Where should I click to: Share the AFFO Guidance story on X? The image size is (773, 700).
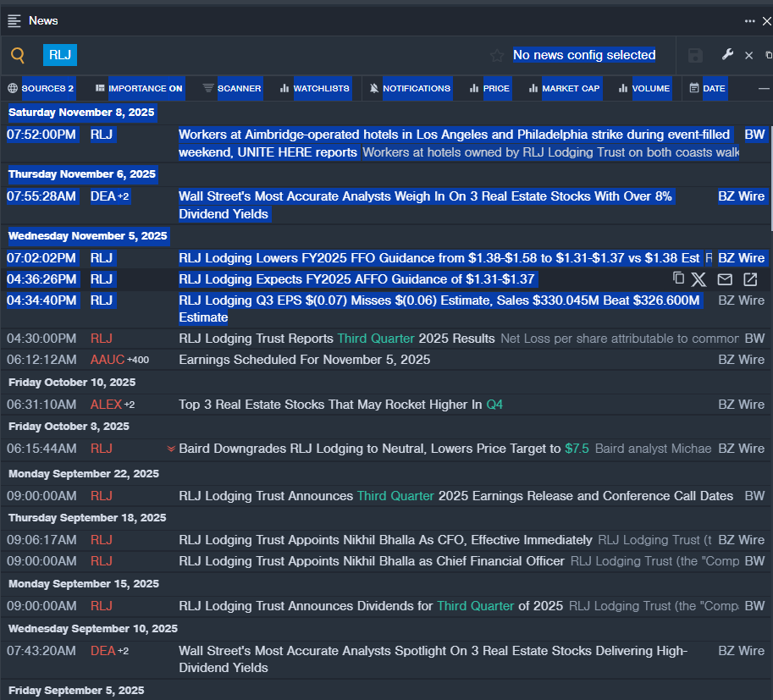pos(698,279)
